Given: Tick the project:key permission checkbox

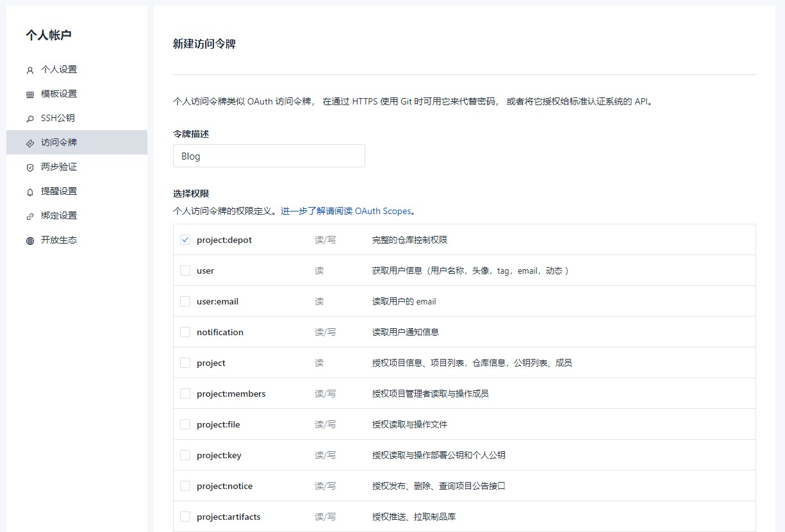Looking at the screenshot, I should (x=185, y=455).
